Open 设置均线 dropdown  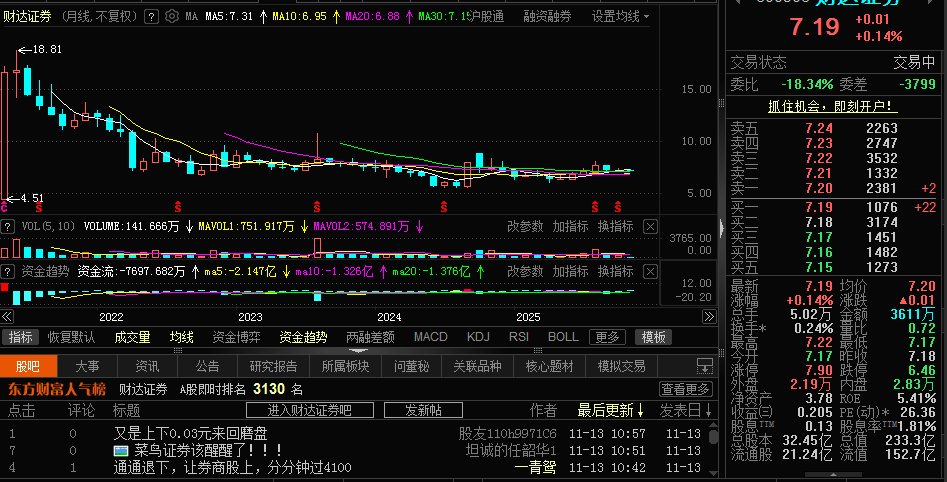[x=620, y=16]
